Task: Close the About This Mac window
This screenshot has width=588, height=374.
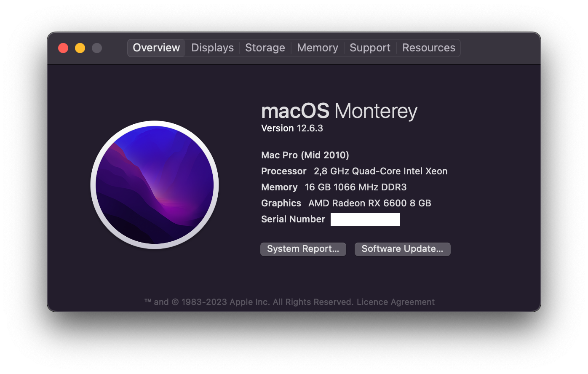Action: 63,48
